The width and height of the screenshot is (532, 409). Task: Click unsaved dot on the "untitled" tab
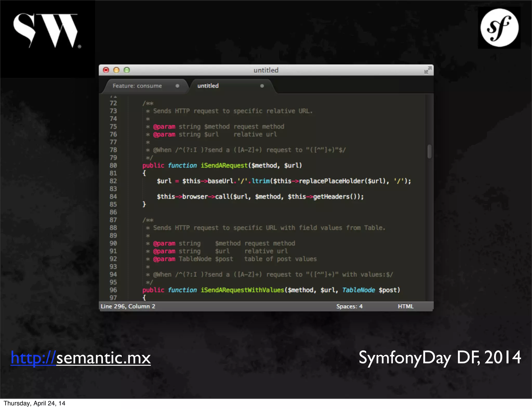262,86
